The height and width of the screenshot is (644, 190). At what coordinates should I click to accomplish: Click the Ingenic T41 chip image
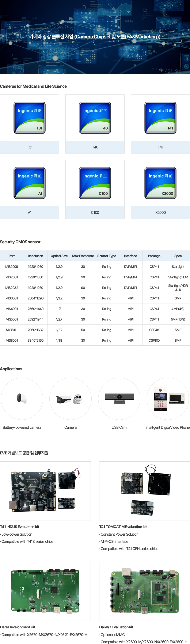coord(160,118)
